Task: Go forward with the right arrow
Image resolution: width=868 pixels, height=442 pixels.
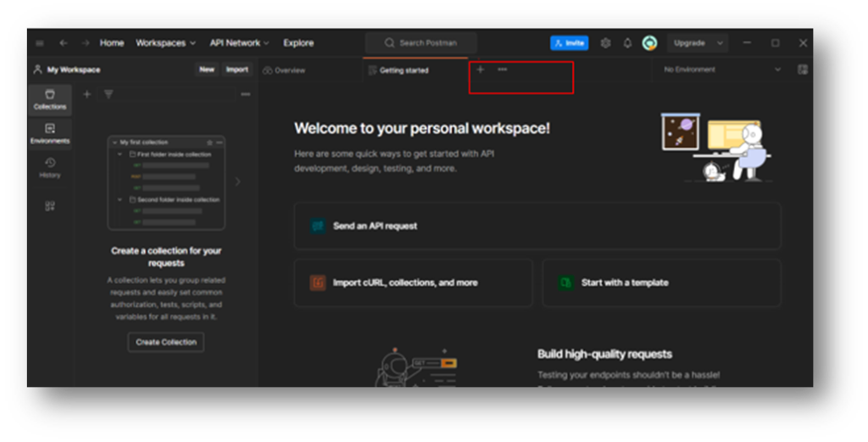Action: 86,43
